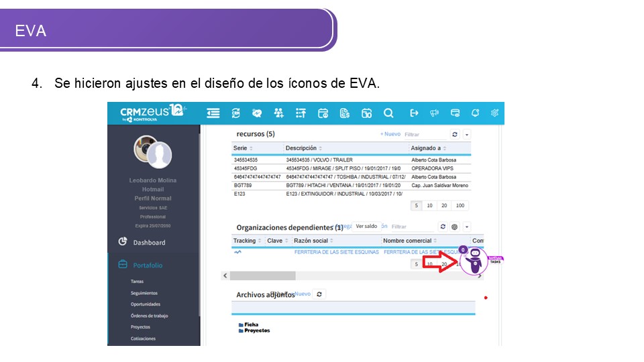Open the task list upload icon

pyautogui.click(x=301, y=113)
